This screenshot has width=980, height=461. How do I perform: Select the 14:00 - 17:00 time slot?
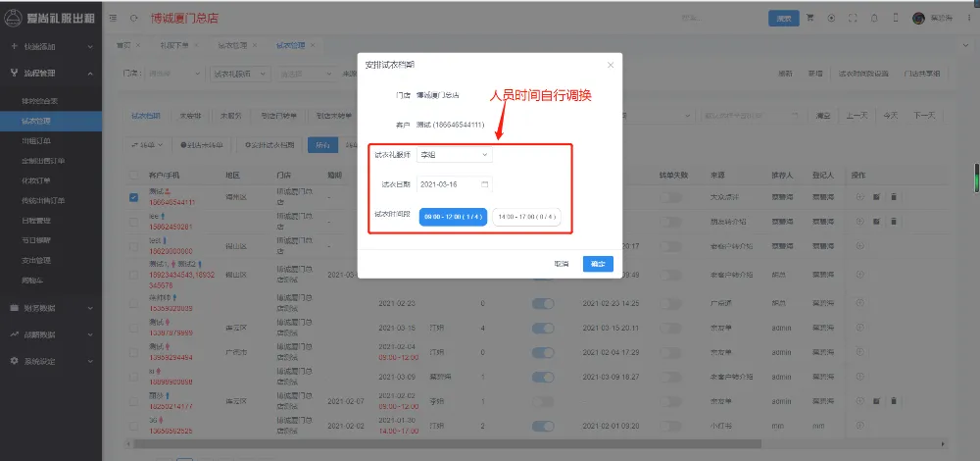coord(526,217)
